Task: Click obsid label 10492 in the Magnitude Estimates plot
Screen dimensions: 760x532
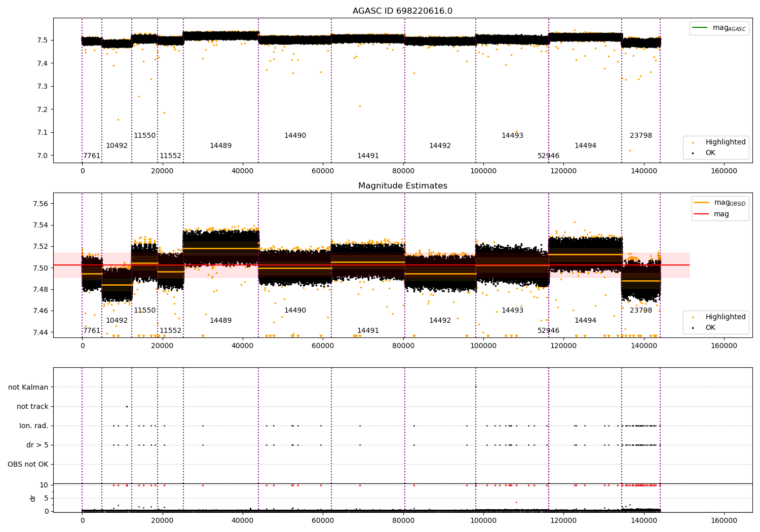Action: (x=117, y=320)
